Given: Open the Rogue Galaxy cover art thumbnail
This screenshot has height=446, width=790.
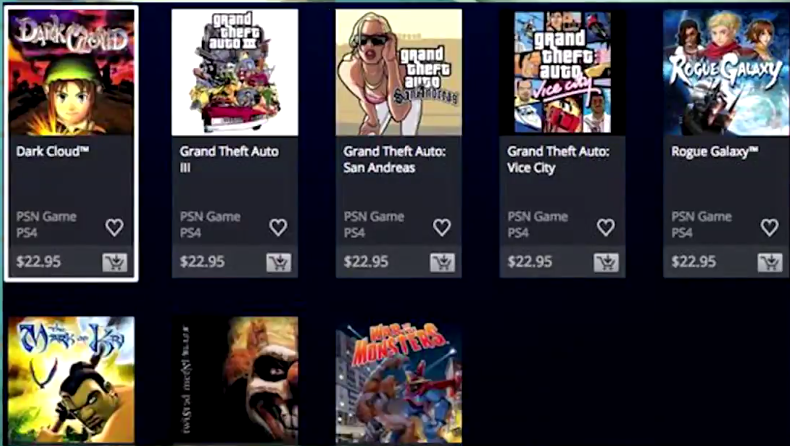Looking at the screenshot, I should coord(726,73).
